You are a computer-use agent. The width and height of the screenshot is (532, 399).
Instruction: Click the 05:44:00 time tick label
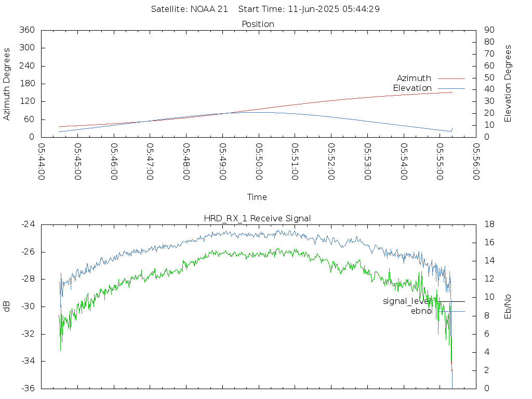point(42,162)
